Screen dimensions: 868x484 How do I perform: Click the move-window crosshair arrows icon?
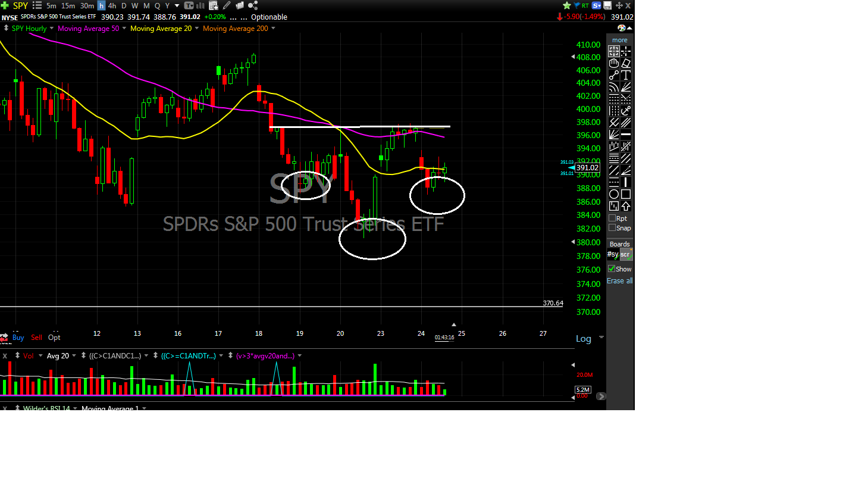click(x=619, y=5)
